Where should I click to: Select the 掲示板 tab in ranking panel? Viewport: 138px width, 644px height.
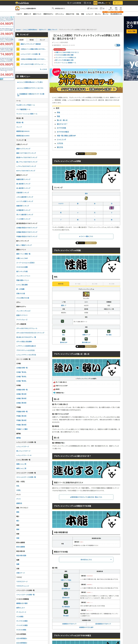click(32, 40)
